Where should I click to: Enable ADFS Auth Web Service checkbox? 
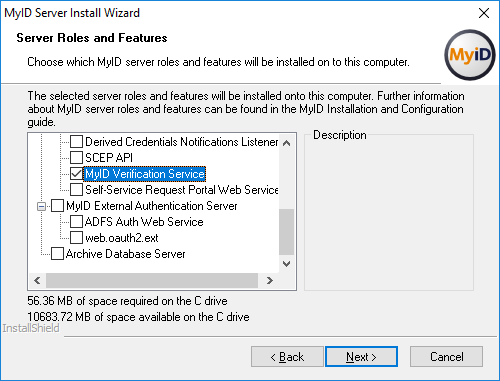76,222
